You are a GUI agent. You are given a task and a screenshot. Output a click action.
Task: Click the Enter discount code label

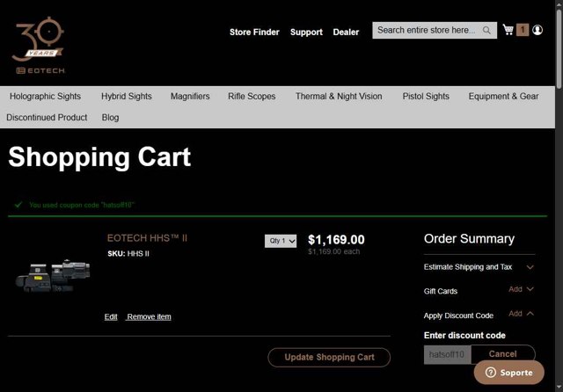tap(464, 336)
